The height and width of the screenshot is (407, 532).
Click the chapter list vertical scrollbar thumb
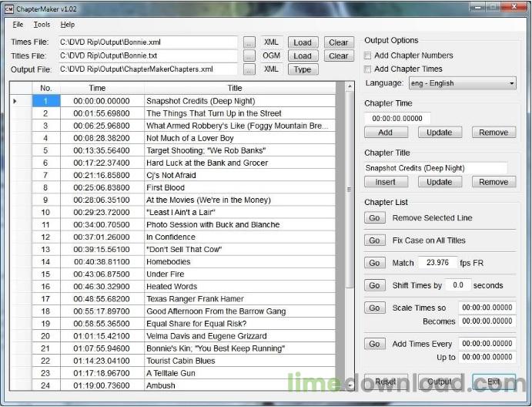pos(350,190)
